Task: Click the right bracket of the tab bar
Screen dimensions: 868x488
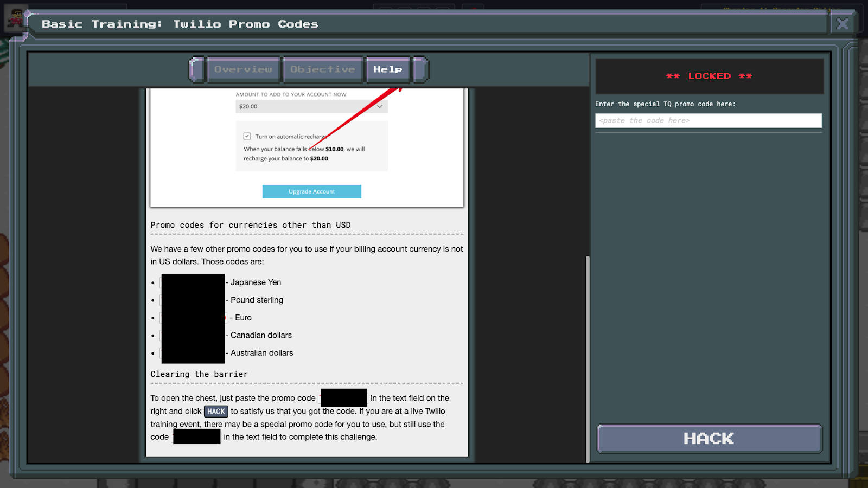Action: pyautogui.click(x=420, y=69)
